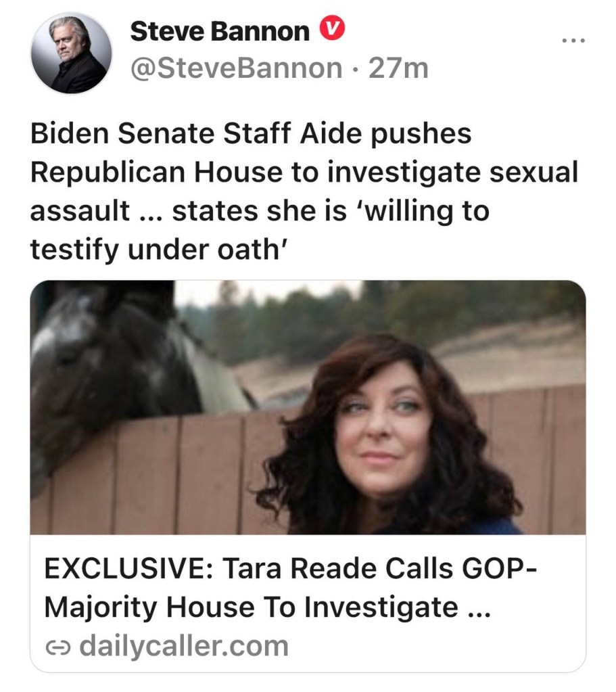Click the article preview photo thumbnail
Viewport: 616px width, 692px height.
pyautogui.click(x=308, y=407)
